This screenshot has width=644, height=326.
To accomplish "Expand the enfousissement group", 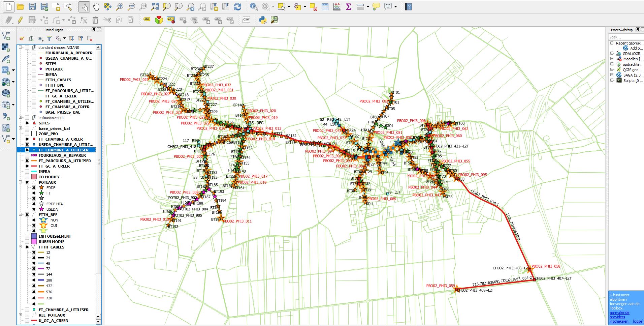I will pos(21,118).
